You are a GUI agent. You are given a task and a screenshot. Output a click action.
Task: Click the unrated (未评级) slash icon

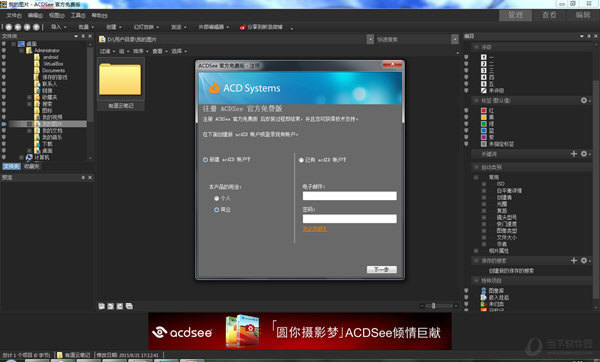(x=484, y=91)
